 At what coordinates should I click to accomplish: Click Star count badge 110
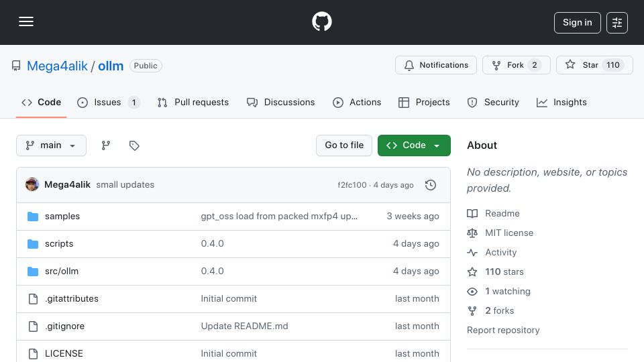[612, 65]
